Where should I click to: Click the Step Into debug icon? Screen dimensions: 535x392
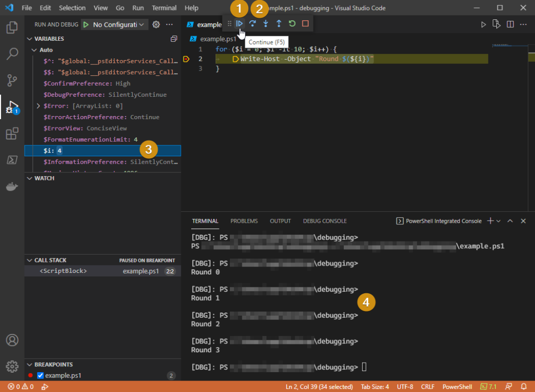point(265,23)
